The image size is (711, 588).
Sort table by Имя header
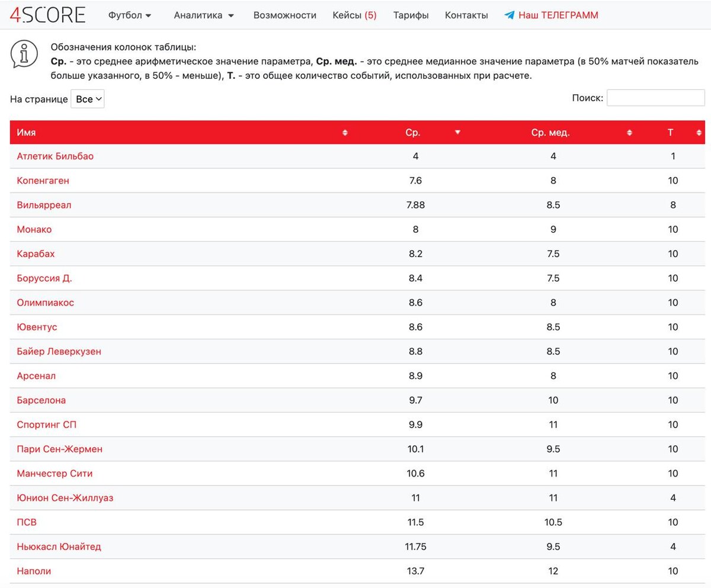click(26, 133)
